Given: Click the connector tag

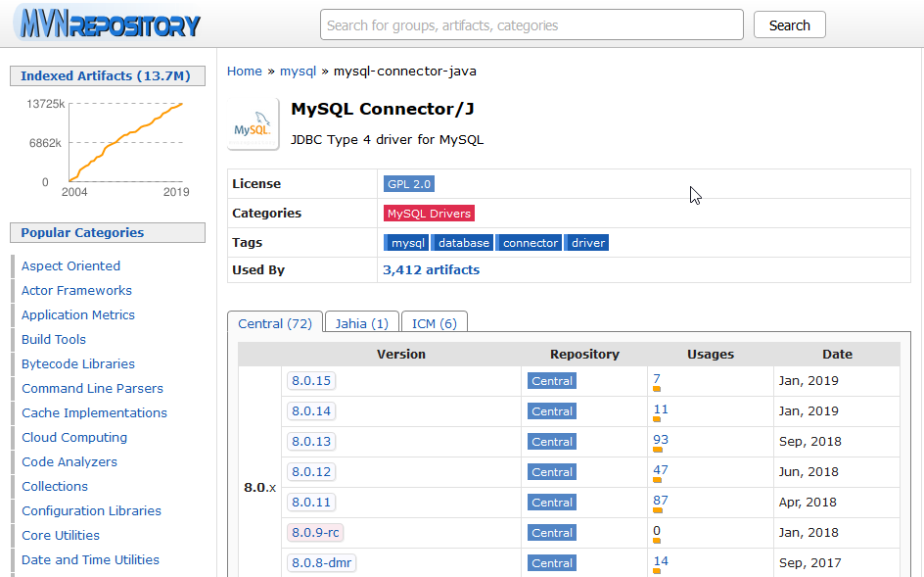Looking at the screenshot, I should pos(531,243).
